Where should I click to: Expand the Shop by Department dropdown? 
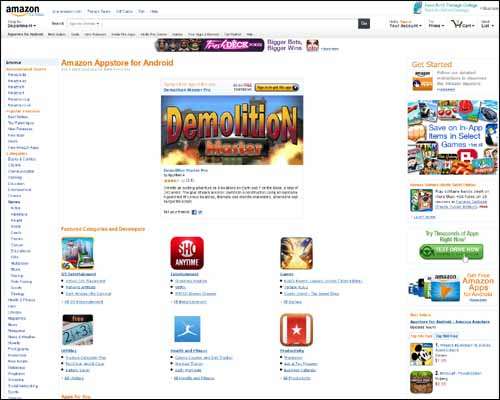21,24
